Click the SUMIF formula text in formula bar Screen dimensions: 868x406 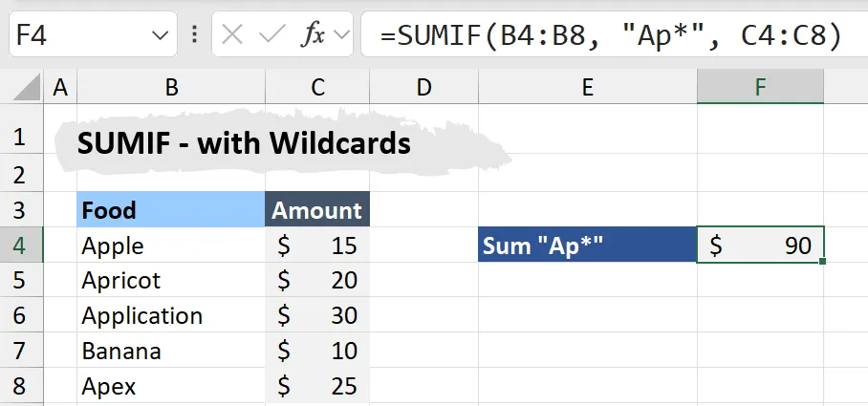(x=610, y=35)
